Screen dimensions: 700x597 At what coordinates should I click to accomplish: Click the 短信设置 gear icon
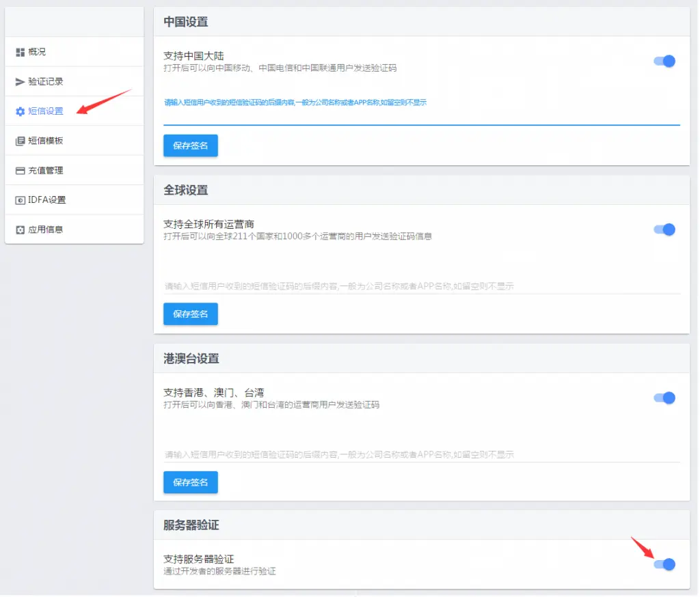tap(20, 111)
